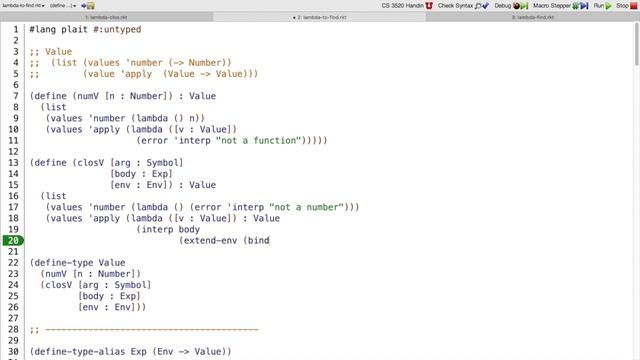The image size is (640, 360).
Task: Click the text '#lang plait #:untyped'
Action: (85, 29)
